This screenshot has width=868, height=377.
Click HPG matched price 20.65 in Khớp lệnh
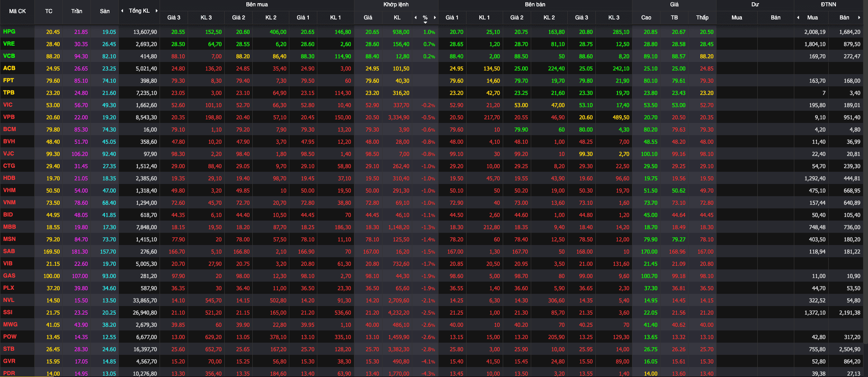pos(373,32)
